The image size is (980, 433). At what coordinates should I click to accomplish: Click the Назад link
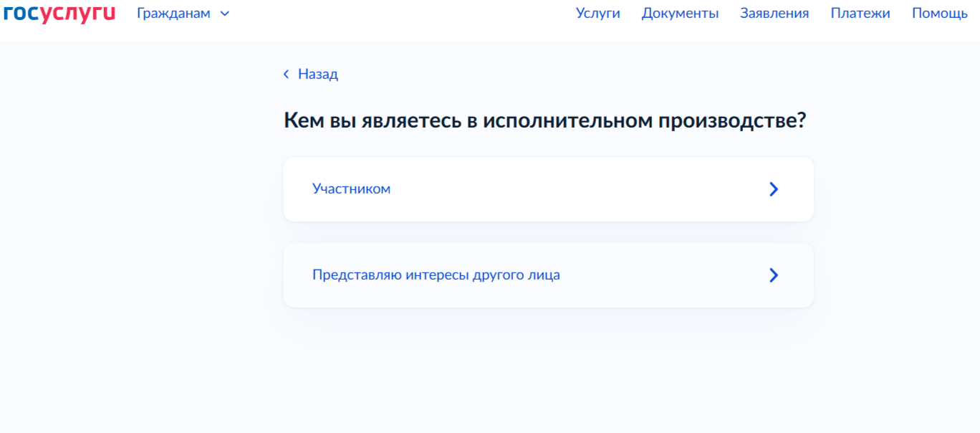[x=317, y=74]
